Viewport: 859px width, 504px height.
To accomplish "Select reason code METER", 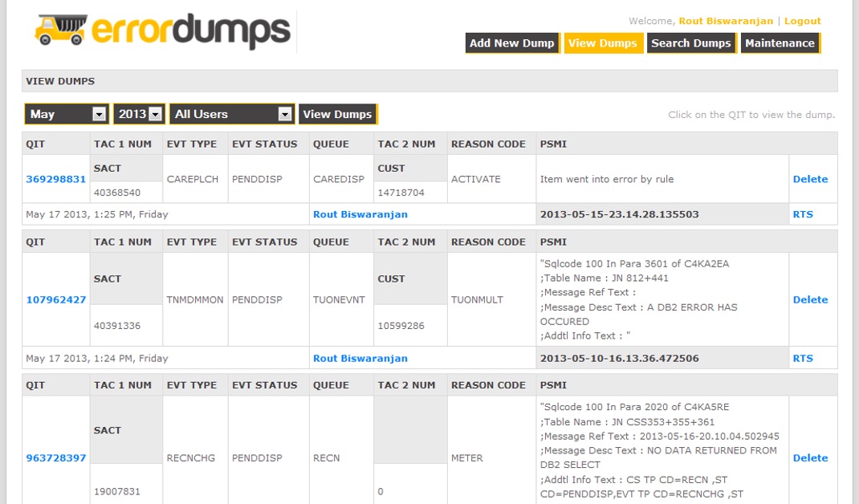I will 466,458.
